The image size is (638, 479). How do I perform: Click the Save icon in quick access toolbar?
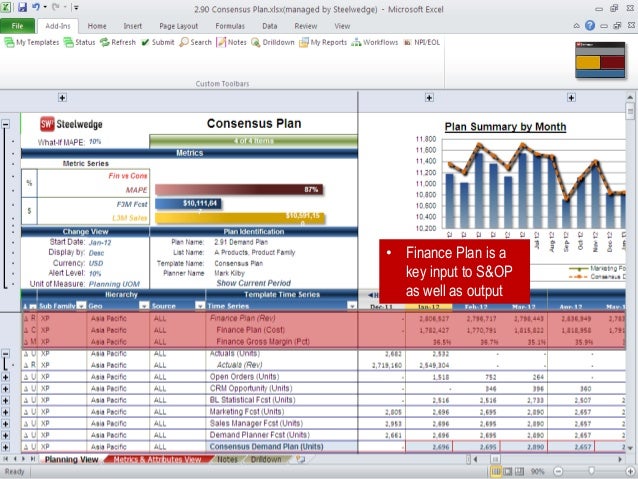[x=22, y=7]
